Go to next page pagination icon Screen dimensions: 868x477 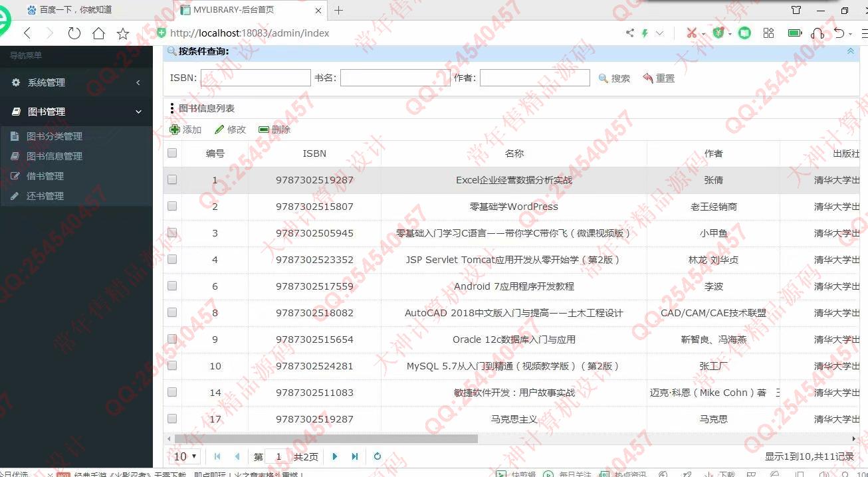click(x=335, y=456)
